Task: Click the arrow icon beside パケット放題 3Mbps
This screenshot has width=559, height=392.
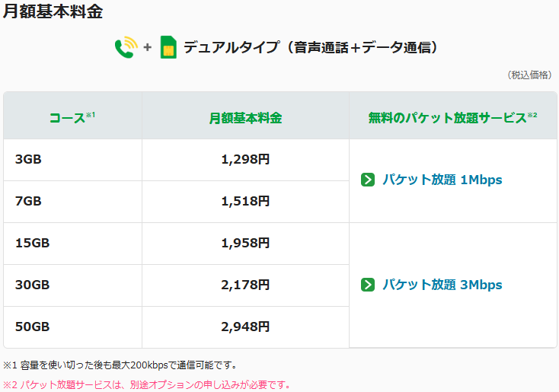Action: 368,285
